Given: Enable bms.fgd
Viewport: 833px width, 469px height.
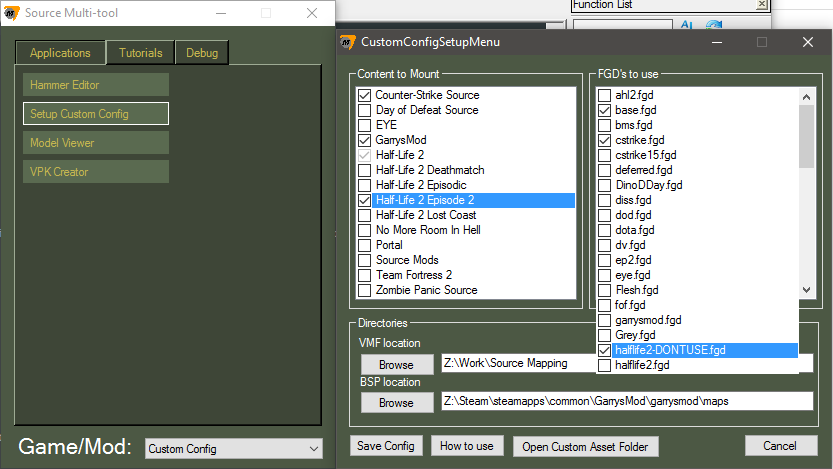Looking at the screenshot, I should coord(604,125).
